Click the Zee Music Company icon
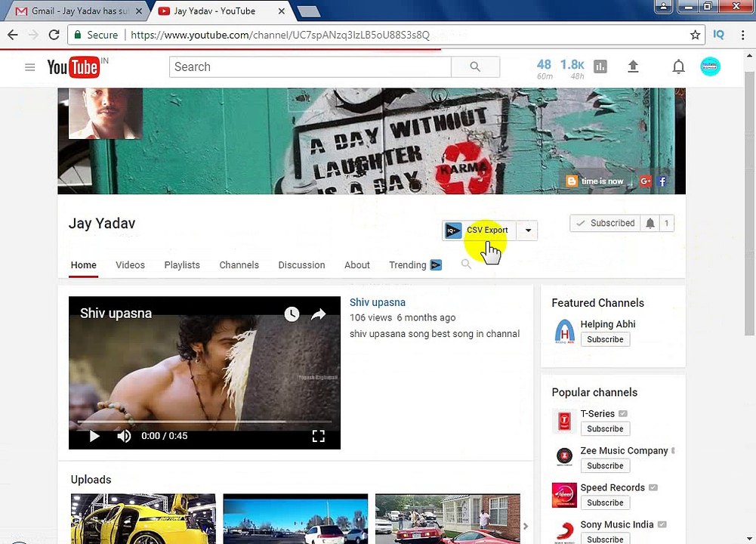 tap(565, 456)
